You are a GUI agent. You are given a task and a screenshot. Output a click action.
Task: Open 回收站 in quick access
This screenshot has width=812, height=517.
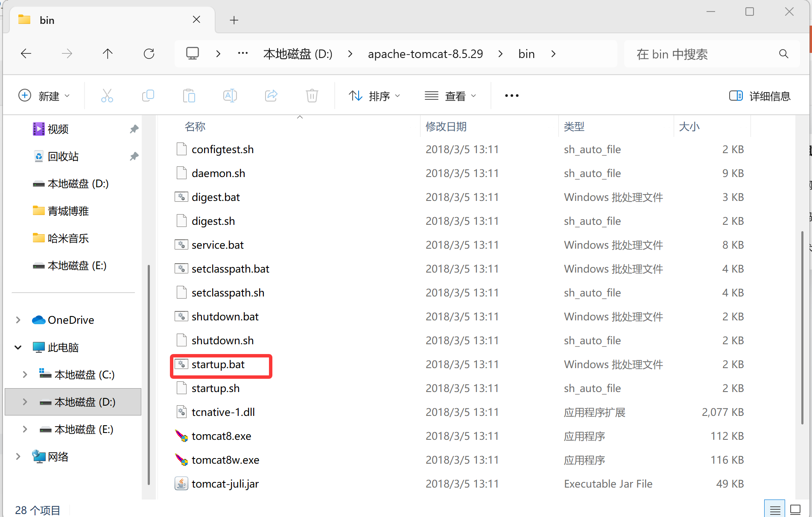tap(63, 156)
